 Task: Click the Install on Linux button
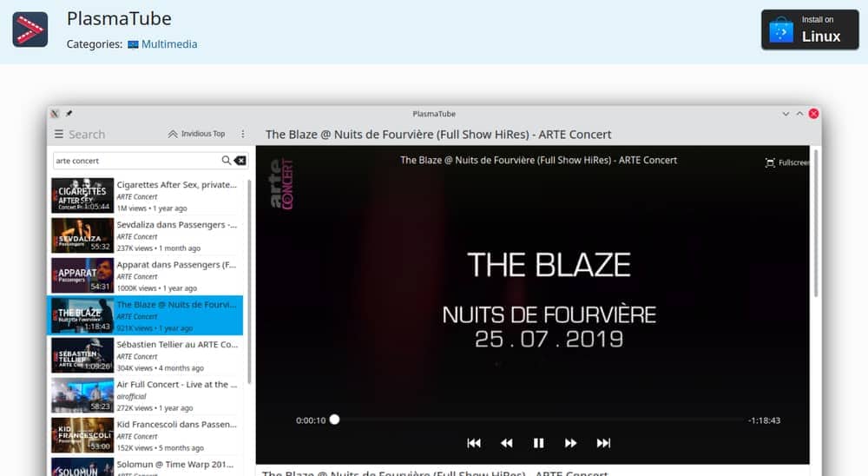click(x=810, y=30)
